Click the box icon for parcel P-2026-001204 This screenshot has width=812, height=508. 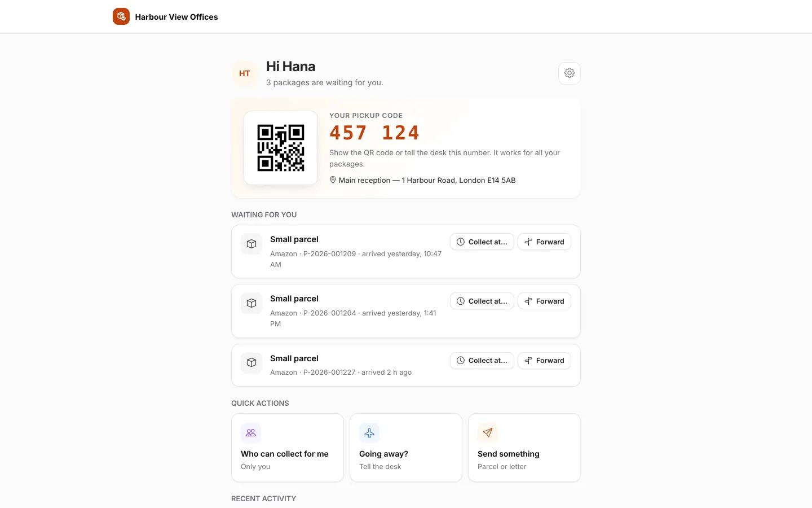[x=251, y=303]
